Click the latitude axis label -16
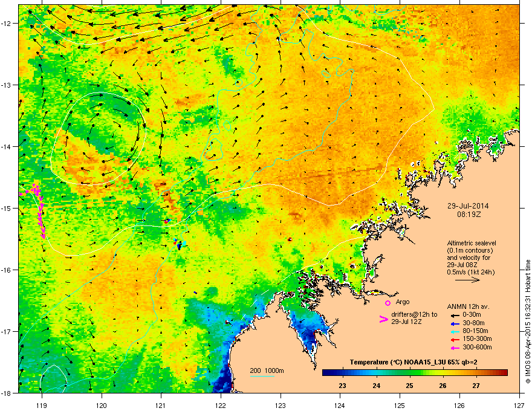532x411 pixels. click(7, 270)
